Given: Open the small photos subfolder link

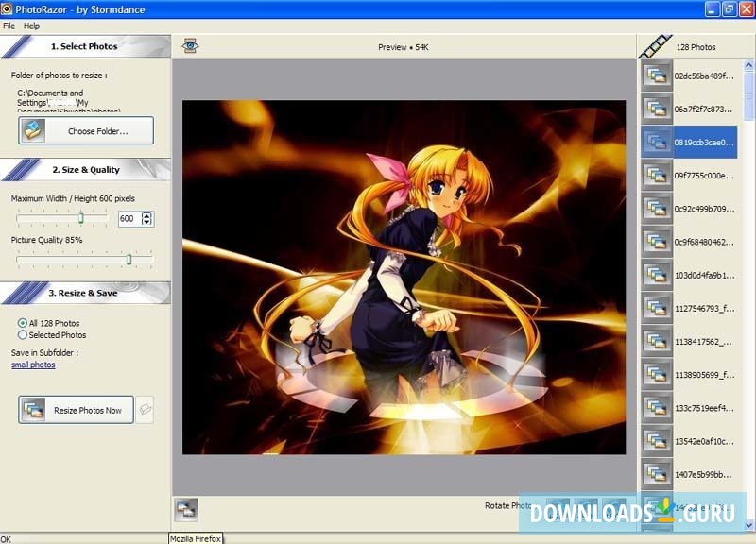Looking at the screenshot, I should tap(33, 365).
